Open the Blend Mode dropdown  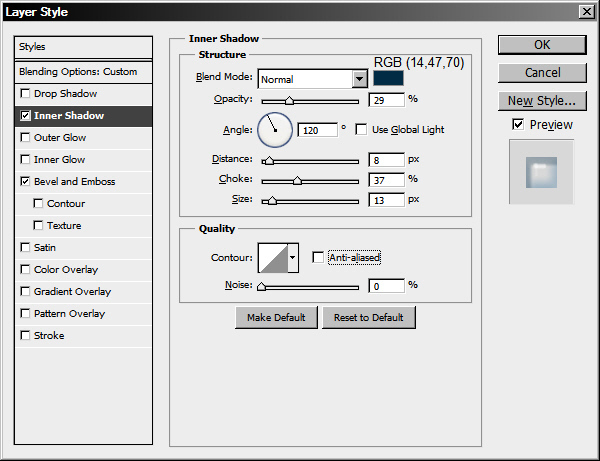360,79
